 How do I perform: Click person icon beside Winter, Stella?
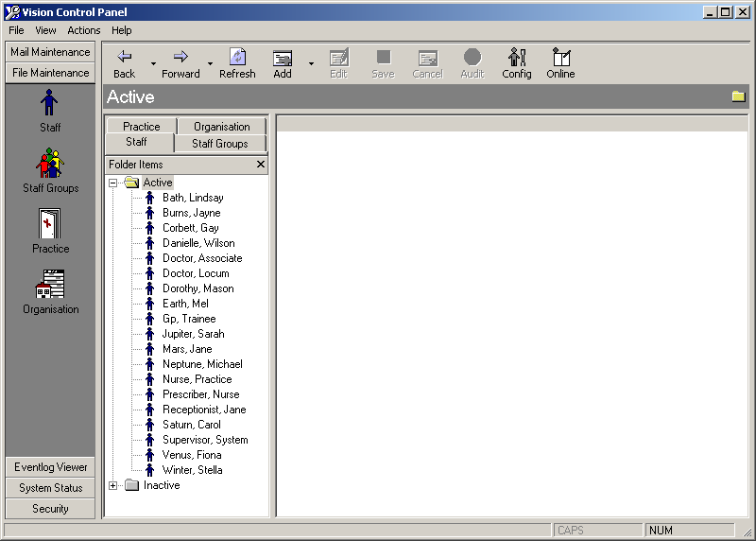coord(150,469)
